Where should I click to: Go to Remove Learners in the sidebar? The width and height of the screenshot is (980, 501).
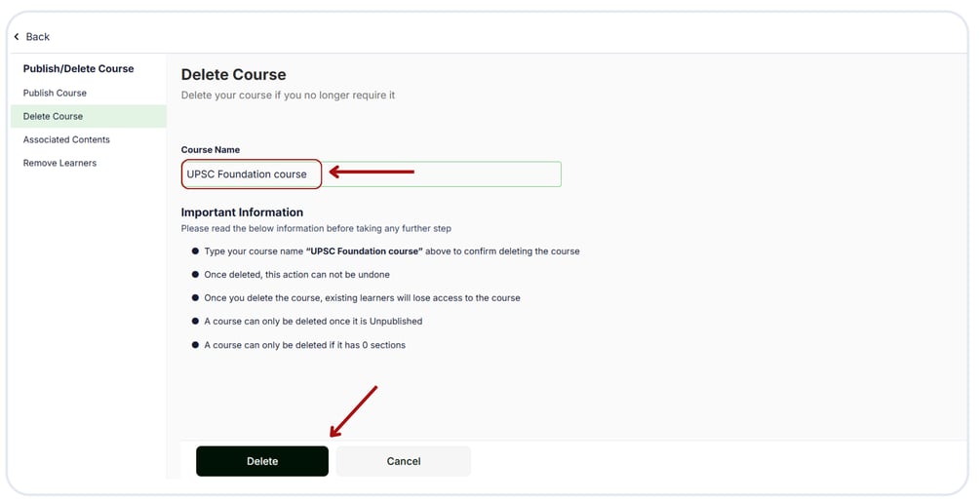coord(60,163)
